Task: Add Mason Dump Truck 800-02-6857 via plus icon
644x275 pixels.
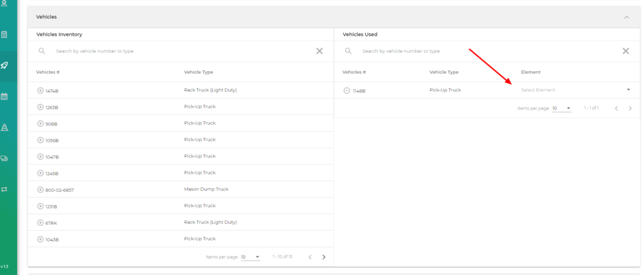Action: point(40,189)
